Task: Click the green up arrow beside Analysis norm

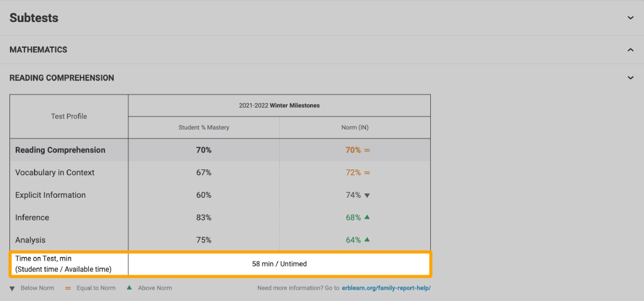Action: pyautogui.click(x=367, y=240)
